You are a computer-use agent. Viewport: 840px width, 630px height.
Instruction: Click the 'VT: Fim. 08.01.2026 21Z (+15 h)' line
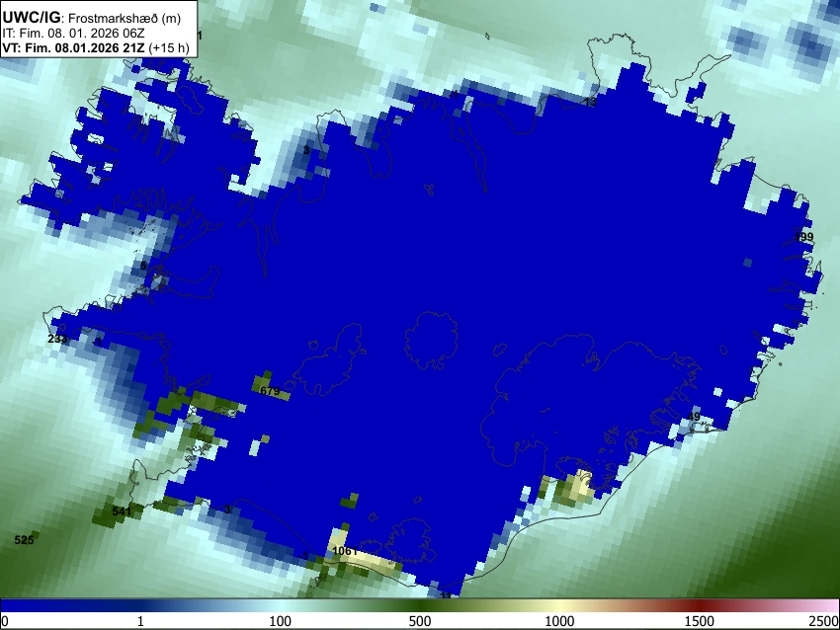96,48
